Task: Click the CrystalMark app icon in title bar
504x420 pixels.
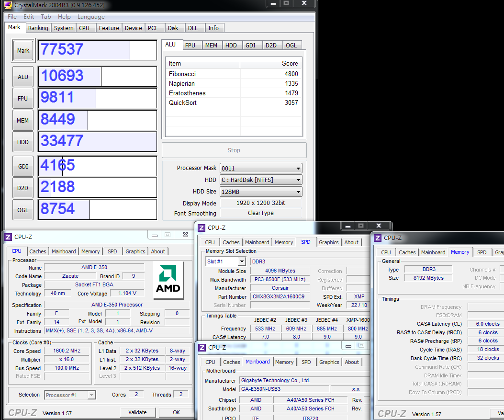Action: pos(8,5)
